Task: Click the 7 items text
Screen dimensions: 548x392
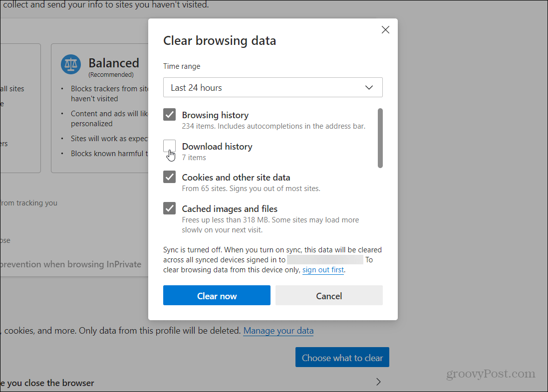Action: click(x=194, y=158)
